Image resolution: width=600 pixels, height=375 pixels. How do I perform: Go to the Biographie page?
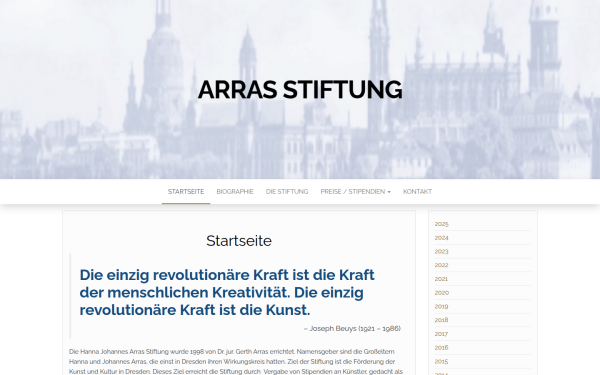pyautogui.click(x=235, y=192)
